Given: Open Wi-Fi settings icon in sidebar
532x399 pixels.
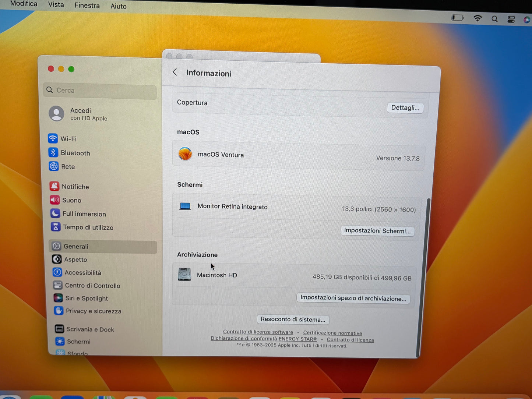Looking at the screenshot, I should [53, 138].
